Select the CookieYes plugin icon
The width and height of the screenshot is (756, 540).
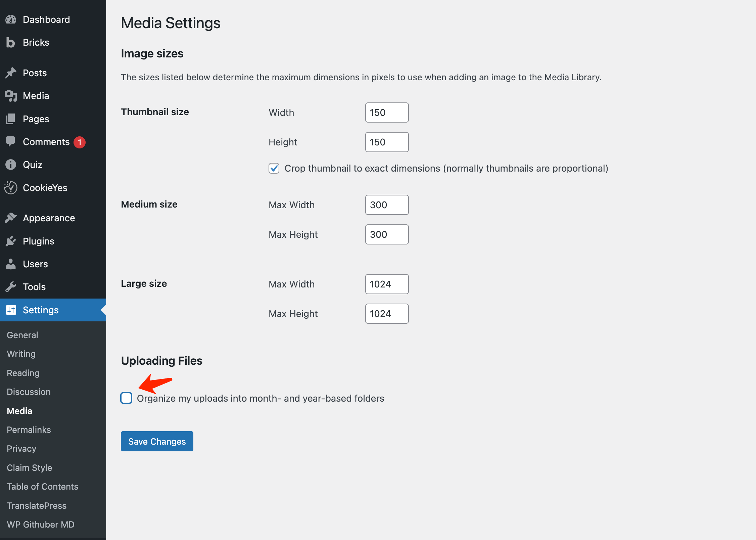pos(10,188)
